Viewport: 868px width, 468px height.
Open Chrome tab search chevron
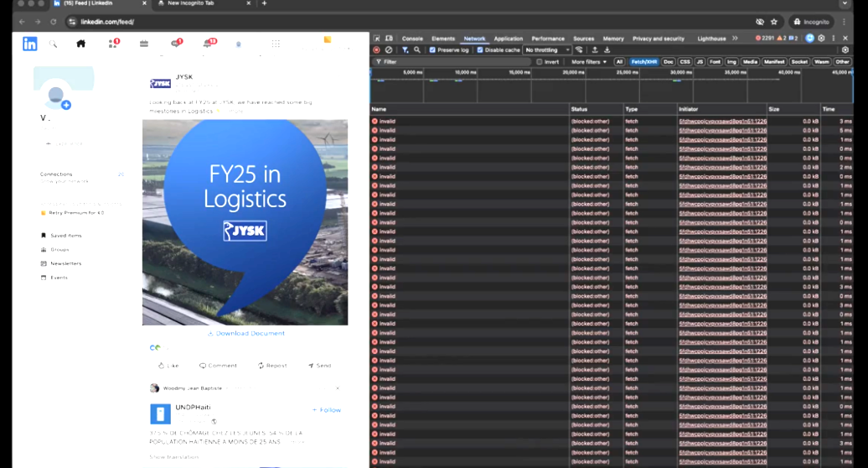(845, 3)
